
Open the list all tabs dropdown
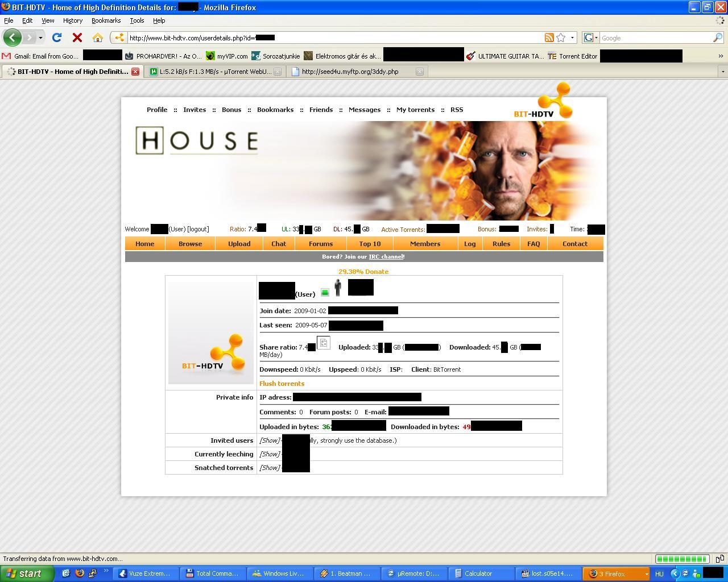point(723,72)
